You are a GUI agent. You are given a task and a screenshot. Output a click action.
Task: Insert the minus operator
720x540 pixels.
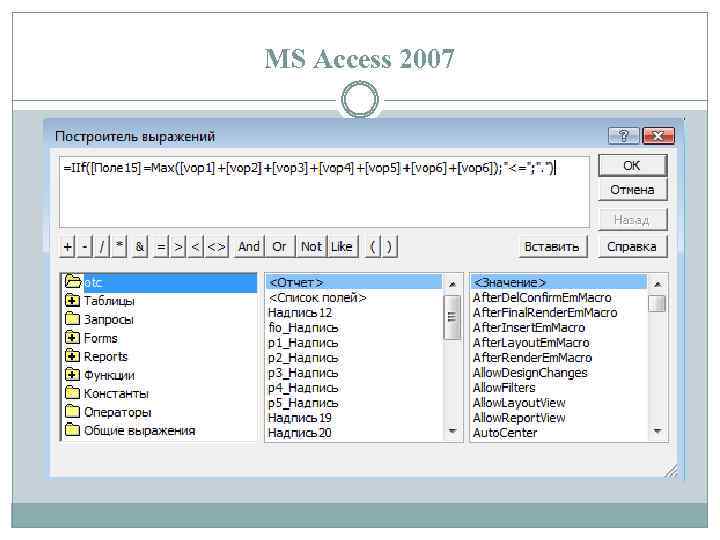point(84,247)
